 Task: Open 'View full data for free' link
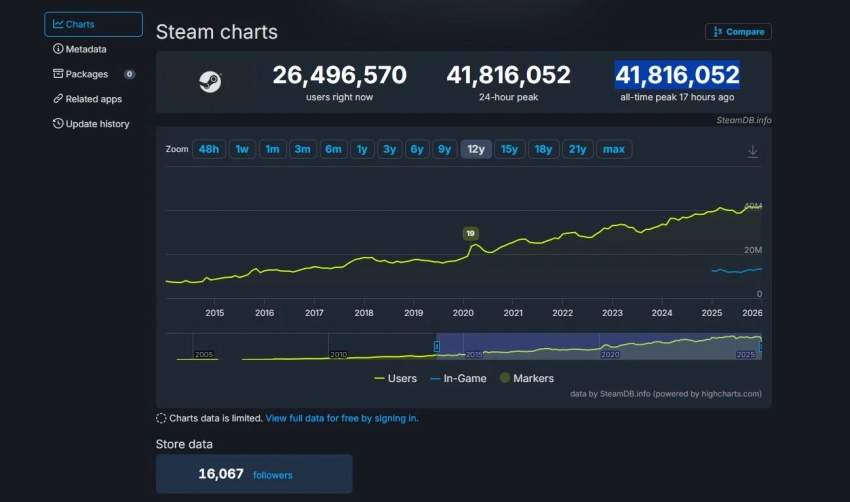(x=342, y=419)
